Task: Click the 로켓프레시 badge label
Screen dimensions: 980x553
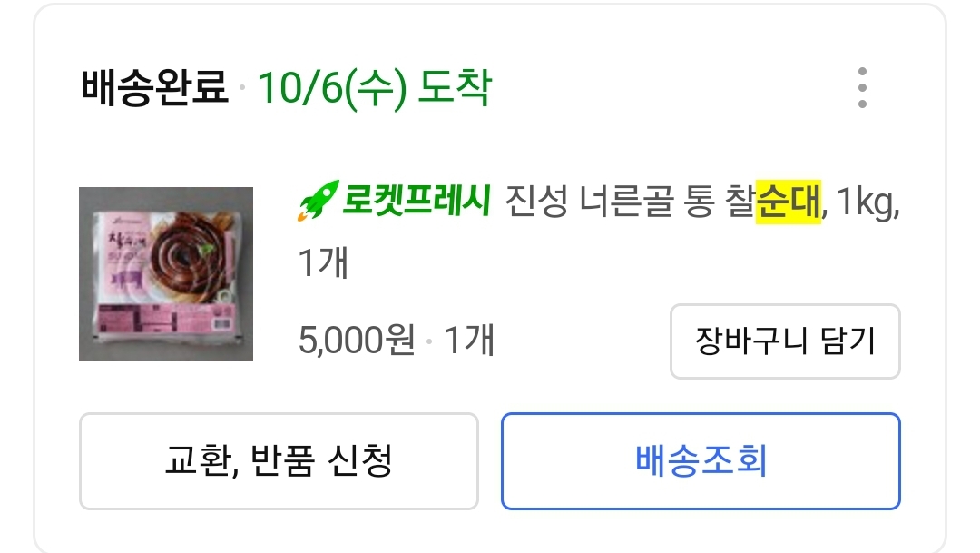Action: pyautogui.click(x=416, y=202)
